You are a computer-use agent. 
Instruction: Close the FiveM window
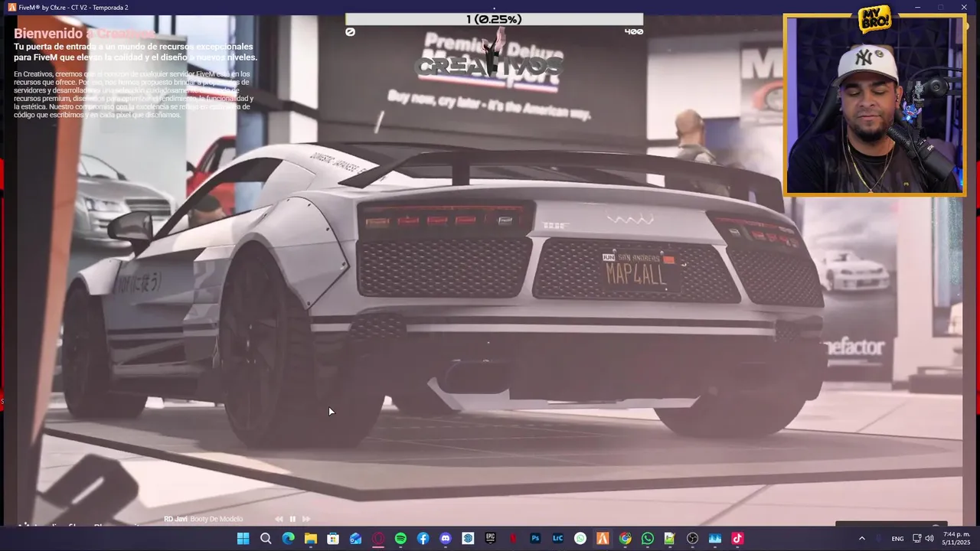964,8
